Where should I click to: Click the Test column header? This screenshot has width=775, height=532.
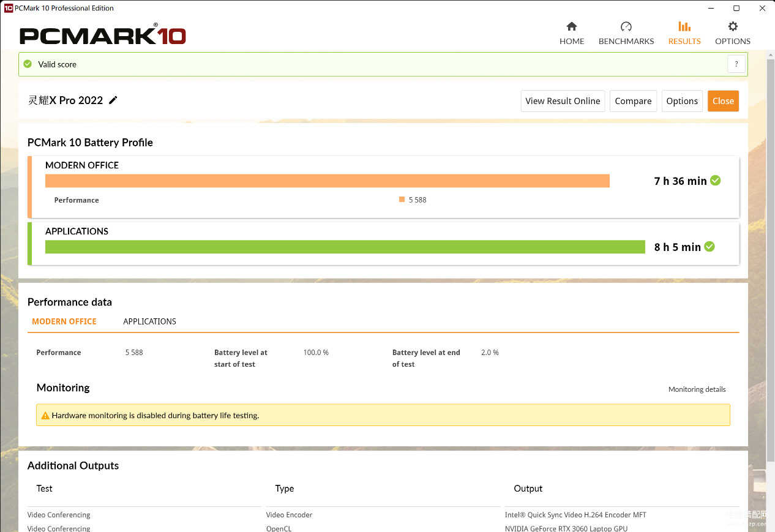click(44, 489)
